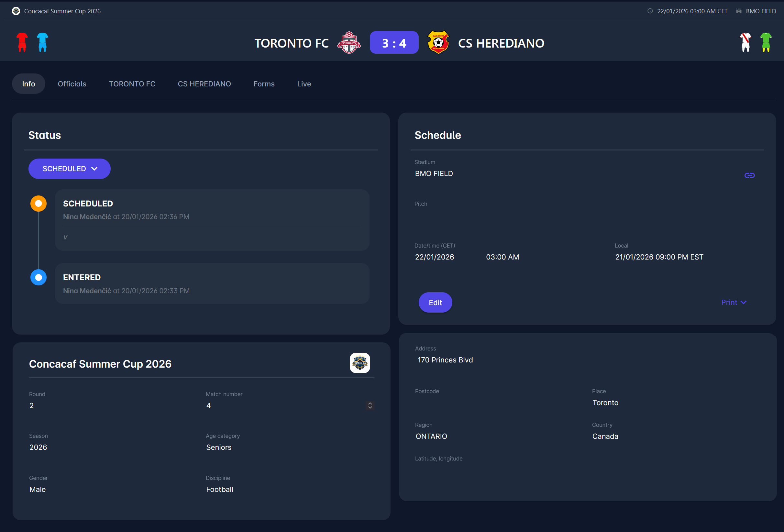
Task: Adjust the match number stepper arrows
Action: point(370,405)
